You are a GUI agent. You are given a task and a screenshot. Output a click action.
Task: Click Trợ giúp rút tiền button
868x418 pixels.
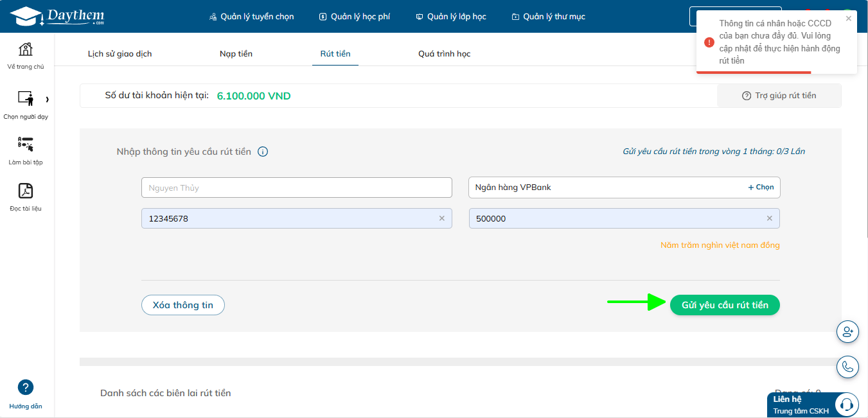coord(779,96)
